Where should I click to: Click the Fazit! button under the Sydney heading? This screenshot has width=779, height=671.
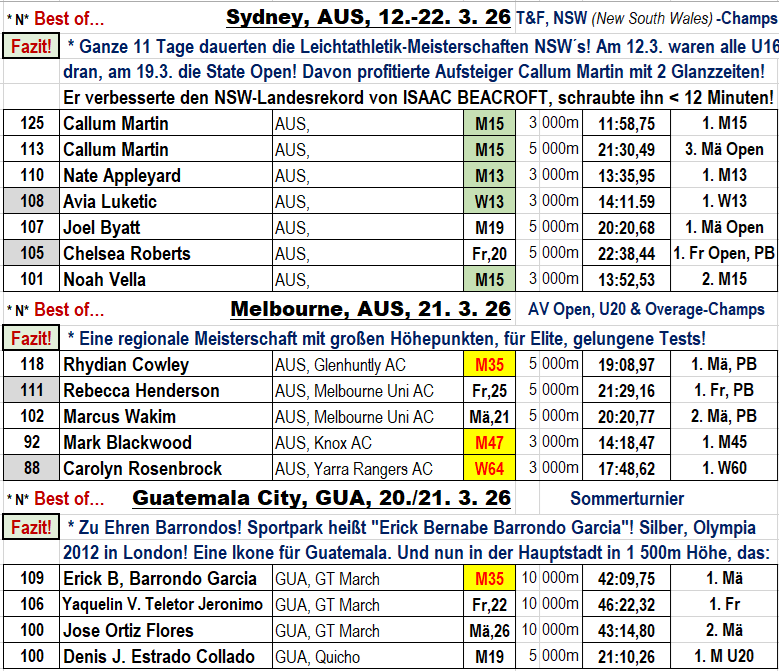tap(31, 46)
